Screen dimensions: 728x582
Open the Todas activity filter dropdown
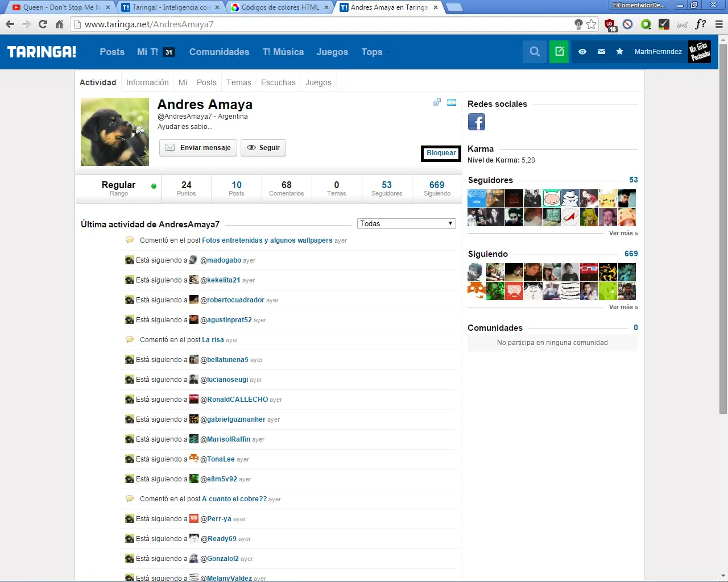[407, 224]
